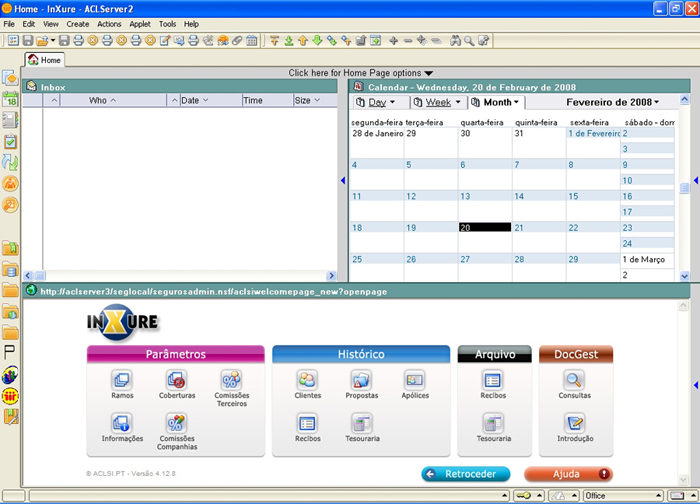Open the Consultas icon in DocGest
Screen dimensions: 700x504
(574, 381)
